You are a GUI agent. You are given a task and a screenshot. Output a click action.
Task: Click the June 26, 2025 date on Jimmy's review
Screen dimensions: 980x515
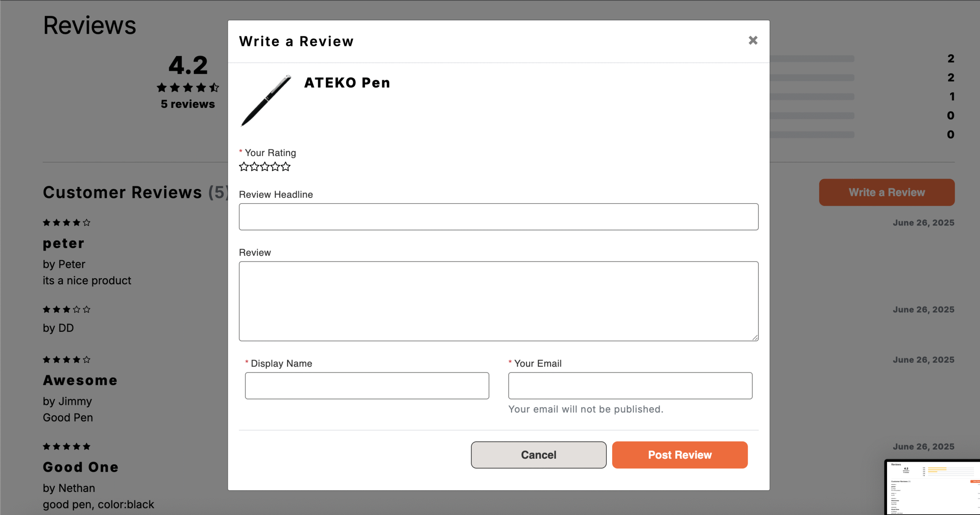click(923, 360)
